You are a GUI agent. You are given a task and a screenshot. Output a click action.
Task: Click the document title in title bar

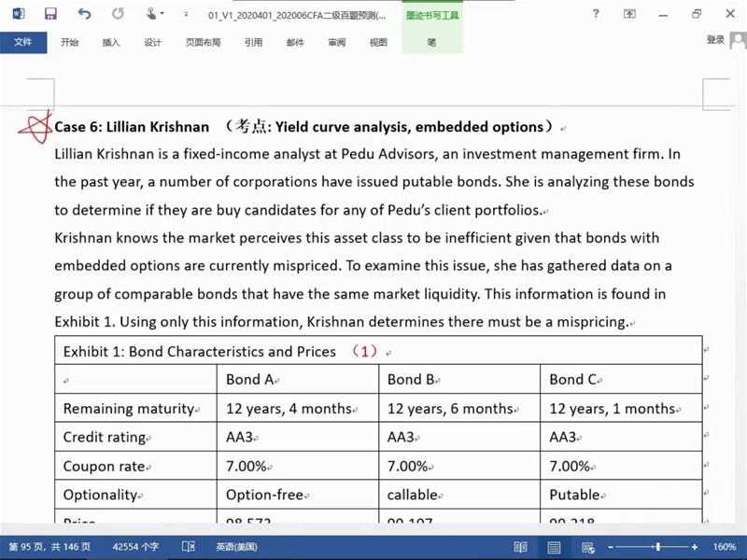297,15
